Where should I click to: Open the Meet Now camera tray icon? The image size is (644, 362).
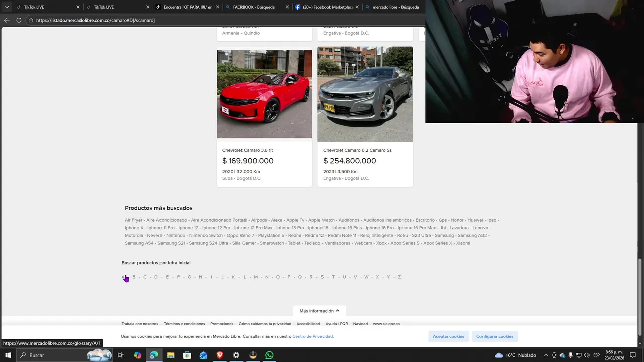point(554,355)
